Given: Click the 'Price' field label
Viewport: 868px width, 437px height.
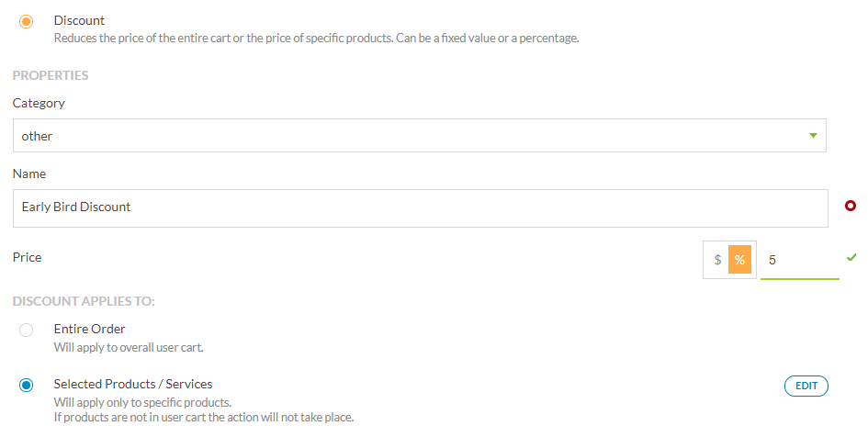Looking at the screenshot, I should 27,257.
